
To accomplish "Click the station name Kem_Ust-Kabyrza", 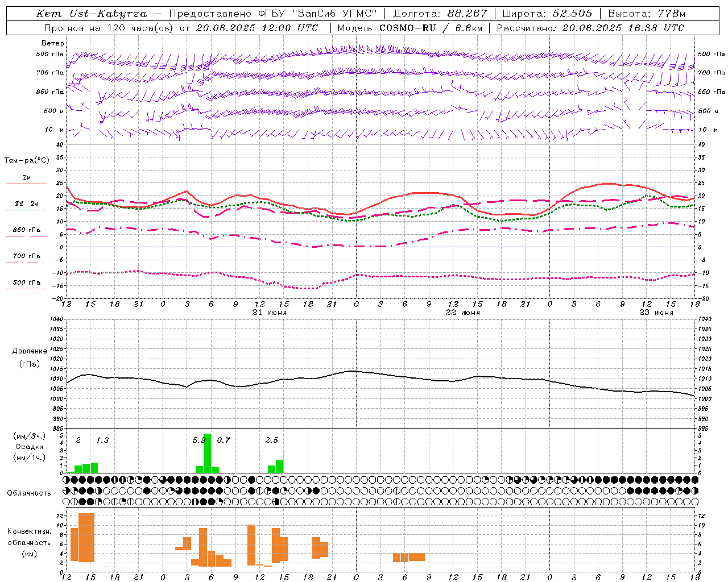I will (x=91, y=14).
